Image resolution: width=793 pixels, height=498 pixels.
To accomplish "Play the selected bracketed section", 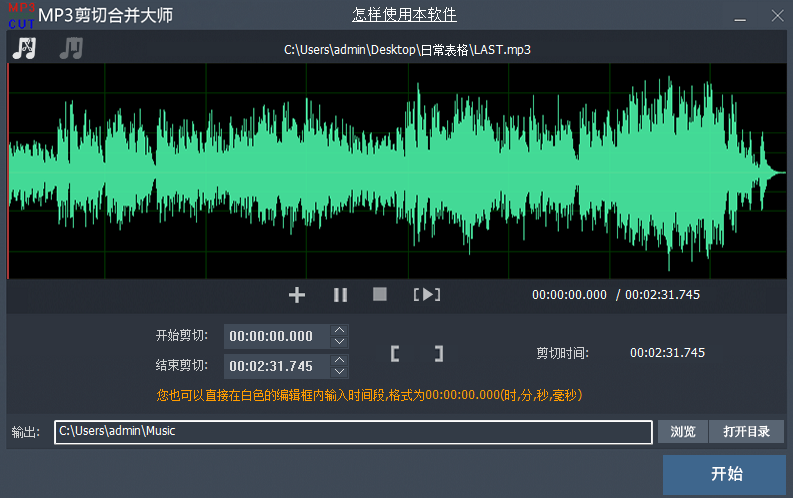I will click(x=427, y=294).
